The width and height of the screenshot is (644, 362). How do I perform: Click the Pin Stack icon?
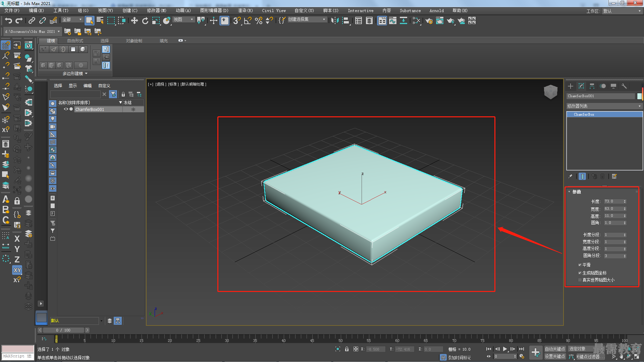click(570, 176)
